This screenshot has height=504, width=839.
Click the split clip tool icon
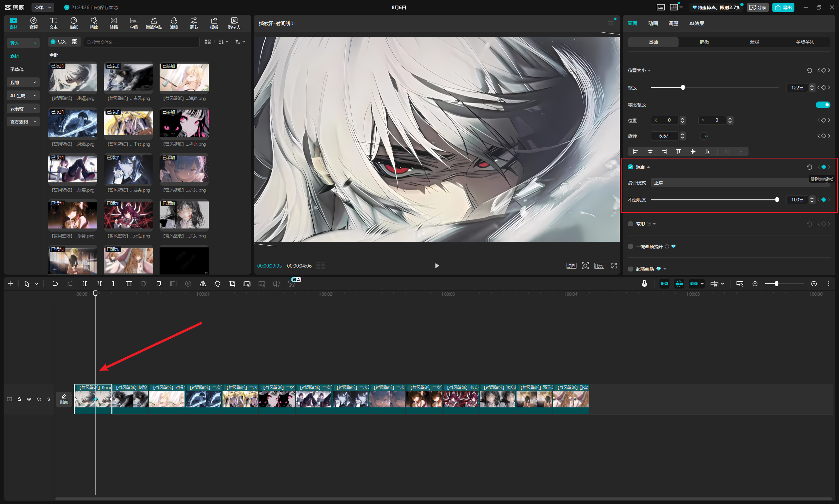(85, 284)
